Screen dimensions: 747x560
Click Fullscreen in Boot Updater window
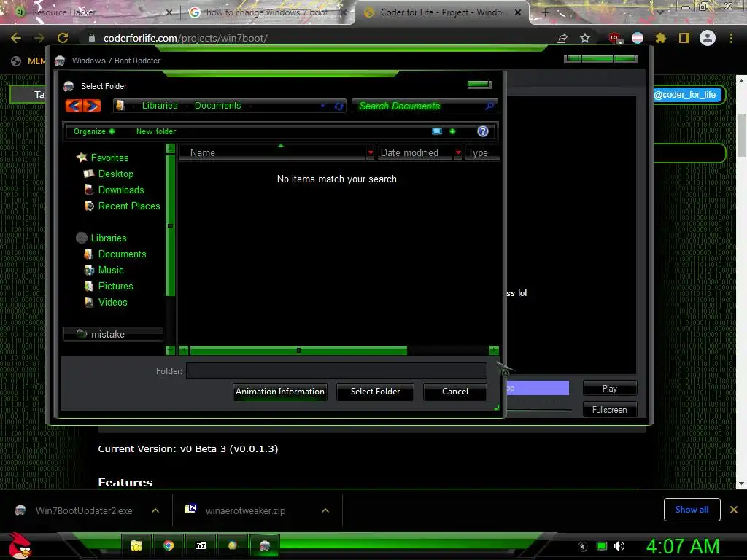[x=610, y=410]
